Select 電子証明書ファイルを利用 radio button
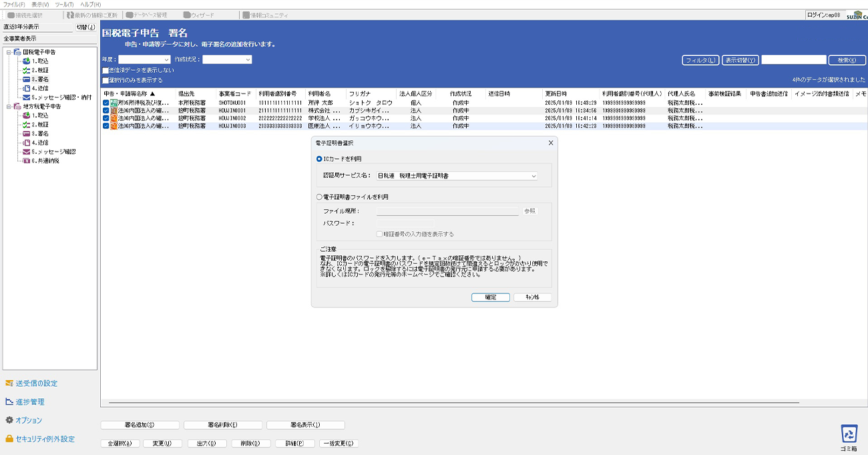 pos(319,197)
